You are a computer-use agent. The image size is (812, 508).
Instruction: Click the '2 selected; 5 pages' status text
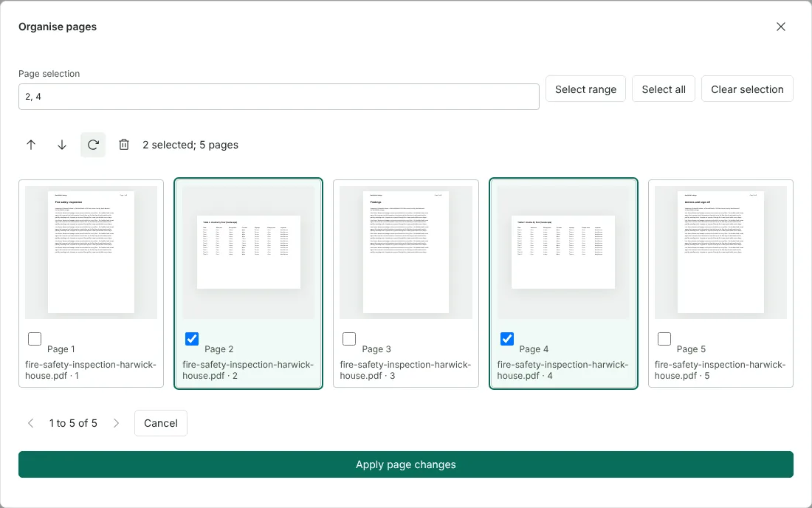coord(190,145)
